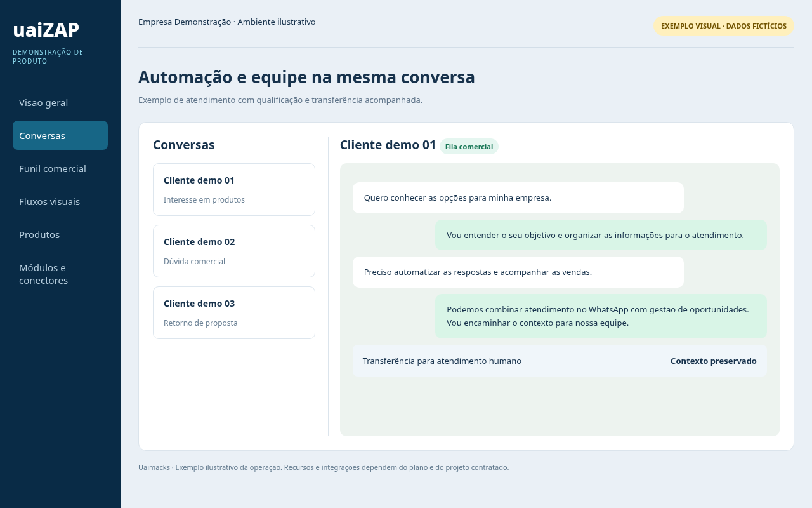Click the 'Retorno de proposta' subtitle
The height and width of the screenshot is (508, 812).
[200, 323]
